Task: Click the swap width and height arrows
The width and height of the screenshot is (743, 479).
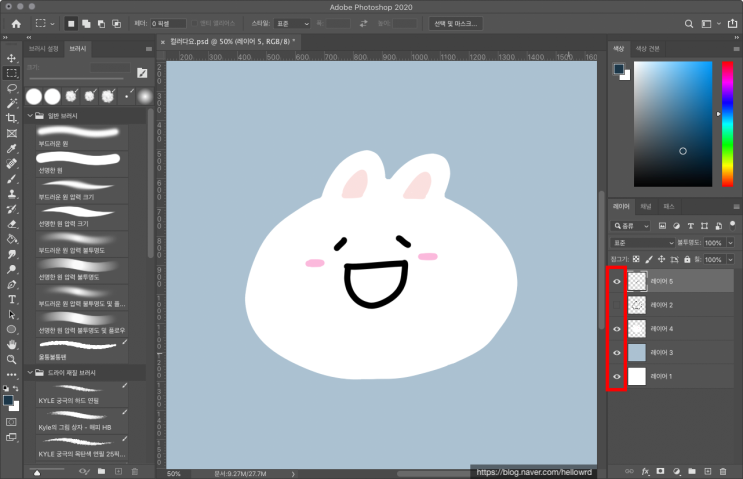Action: click(x=363, y=24)
